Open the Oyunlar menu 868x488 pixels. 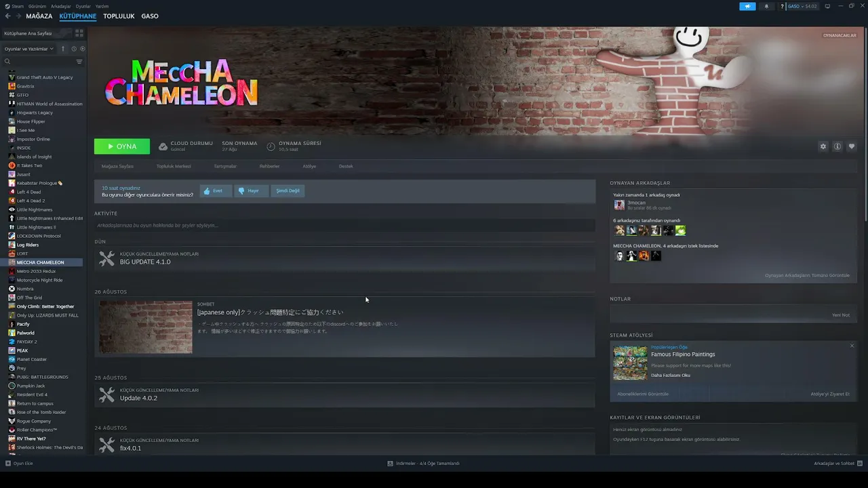[x=83, y=6]
